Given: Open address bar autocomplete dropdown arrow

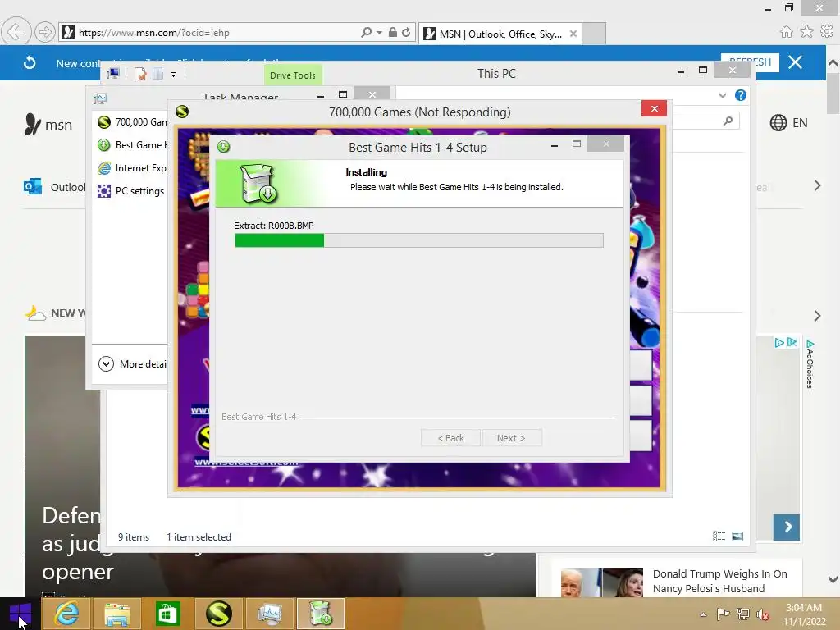Looking at the screenshot, I should click(x=379, y=32).
